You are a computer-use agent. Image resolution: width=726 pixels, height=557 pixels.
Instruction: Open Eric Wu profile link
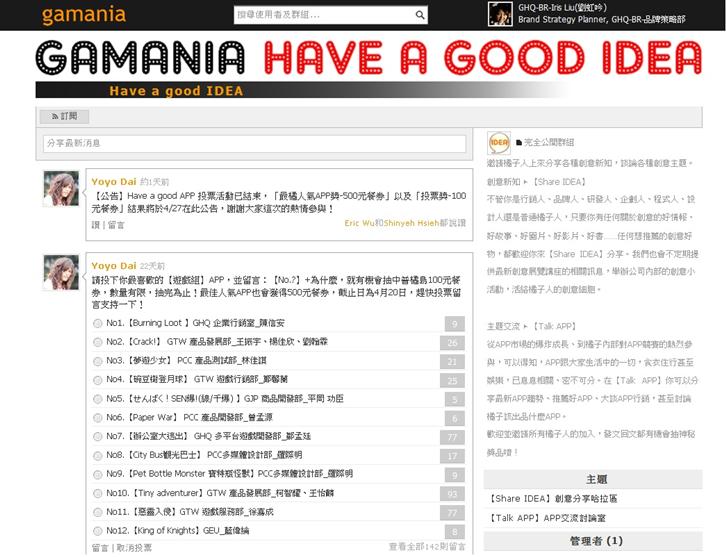[359, 223]
